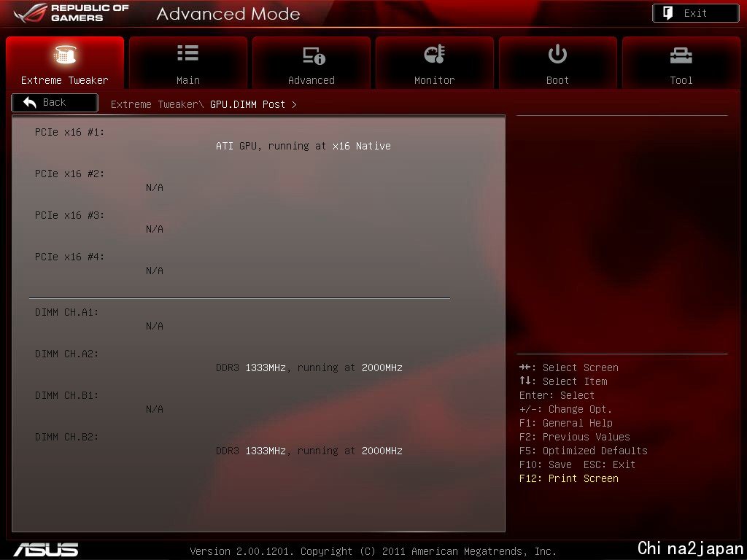This screenshot has height=560, width=747.
Task: Click the Back arrow icon
Action: click(x=29, y=102)
